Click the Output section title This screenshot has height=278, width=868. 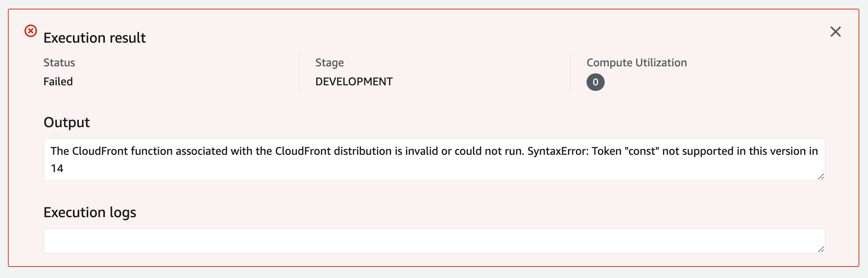click(x=67, y=122)
